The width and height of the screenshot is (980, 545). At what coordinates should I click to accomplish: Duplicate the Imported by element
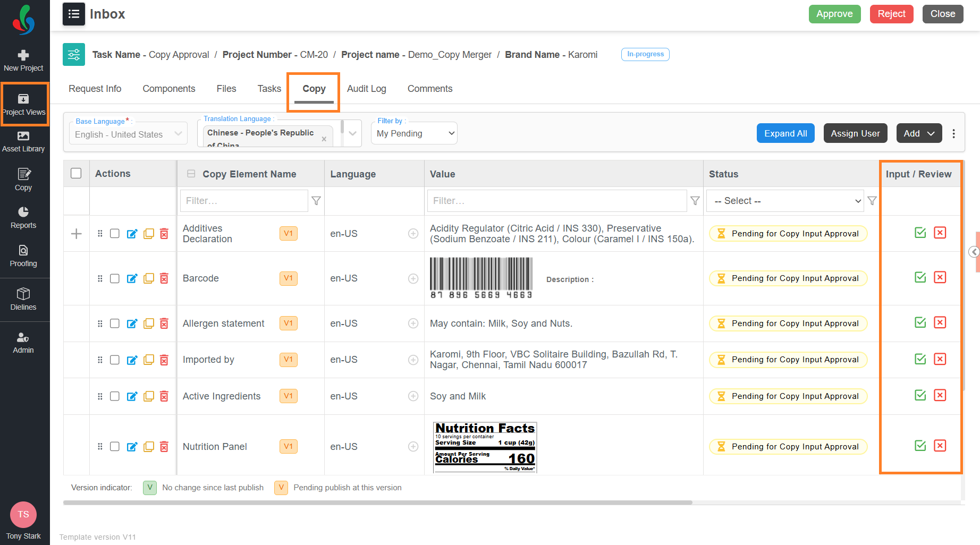click(x=149, y=360)
